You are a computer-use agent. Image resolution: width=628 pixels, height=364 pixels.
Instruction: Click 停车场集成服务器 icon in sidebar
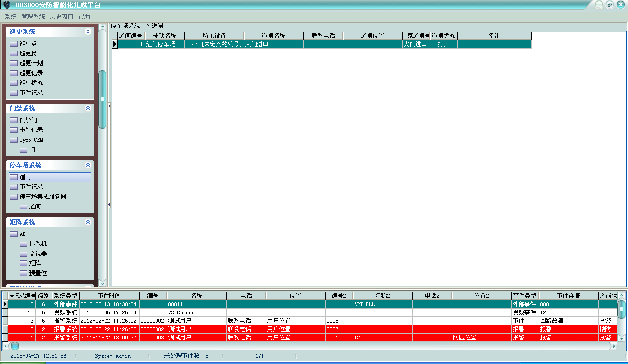click(x=13, y=197)
